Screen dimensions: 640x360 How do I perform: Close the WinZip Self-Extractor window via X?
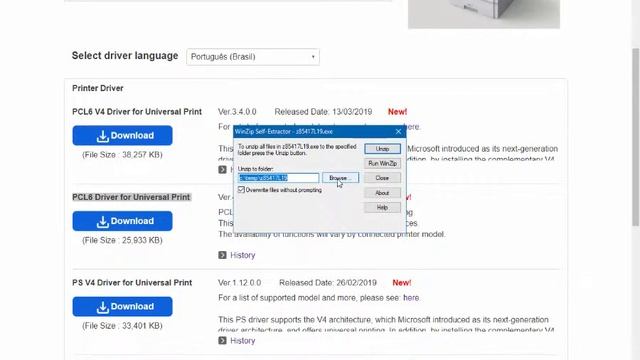[x=398, y=131]
